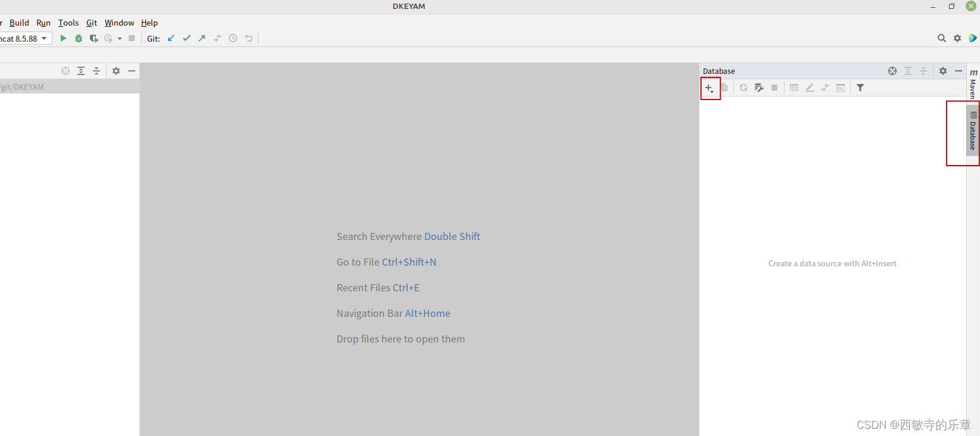Push commits with green Git arrow

pos(202,38)
